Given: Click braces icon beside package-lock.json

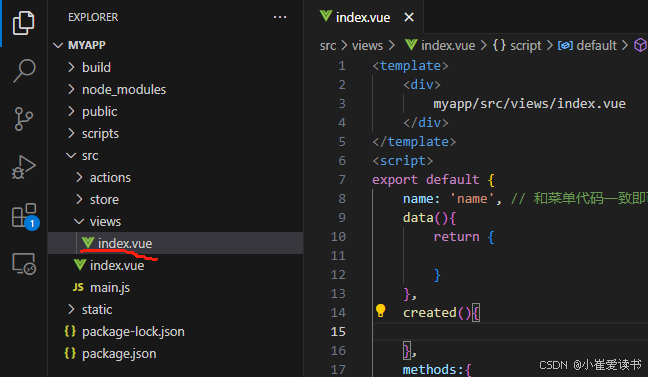Looking at the screenshot, I should (70, 331).
